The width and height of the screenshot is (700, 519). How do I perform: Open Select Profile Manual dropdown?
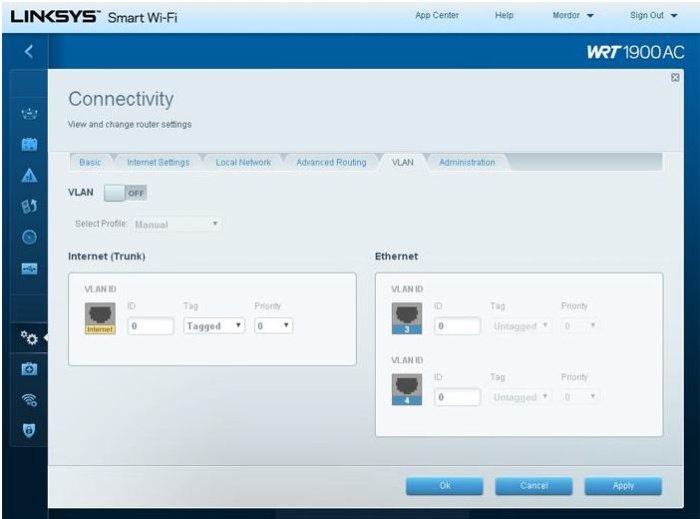click(176, 224)
